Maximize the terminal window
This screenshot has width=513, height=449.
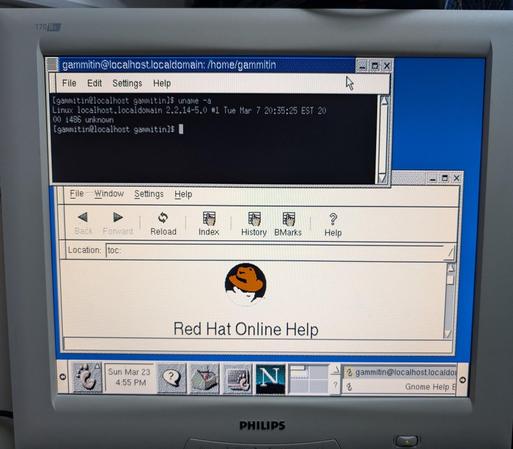pyautogui.click(x=374, y=66)
